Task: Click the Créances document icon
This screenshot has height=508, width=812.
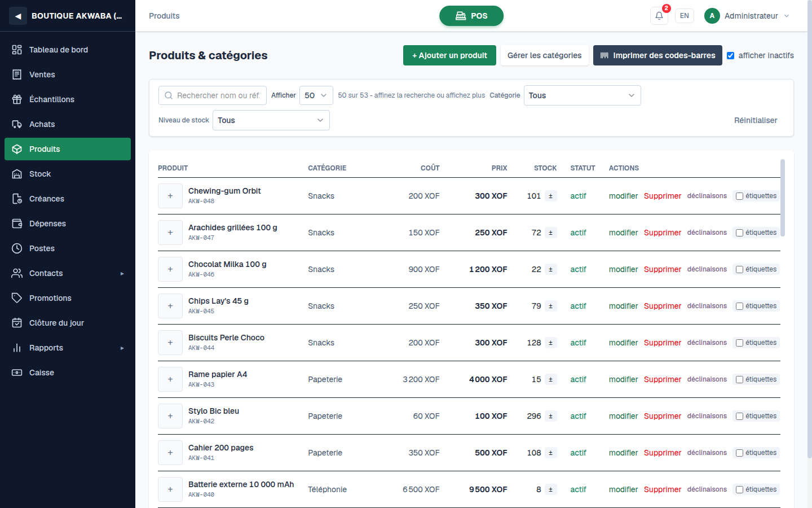Action: [17, 199]
